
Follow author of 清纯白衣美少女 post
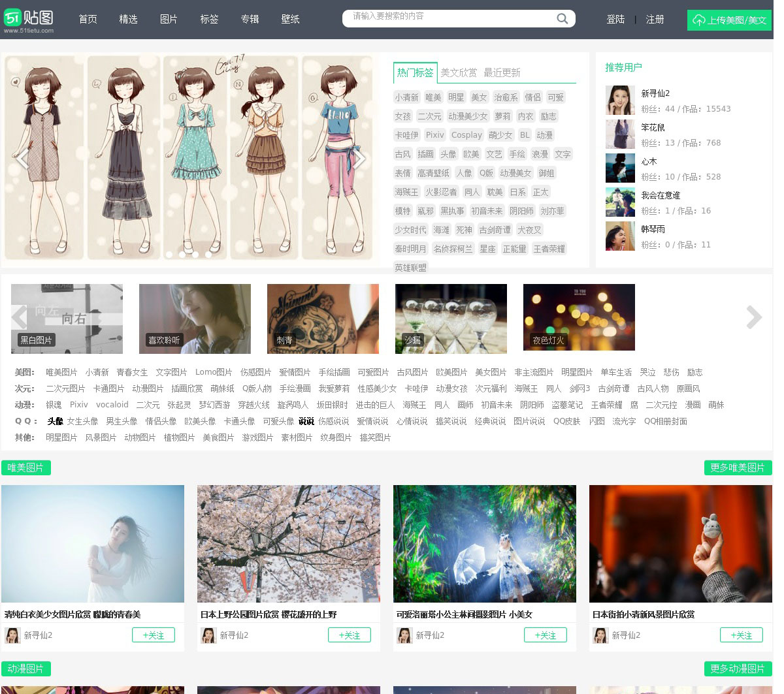[153, 635]
